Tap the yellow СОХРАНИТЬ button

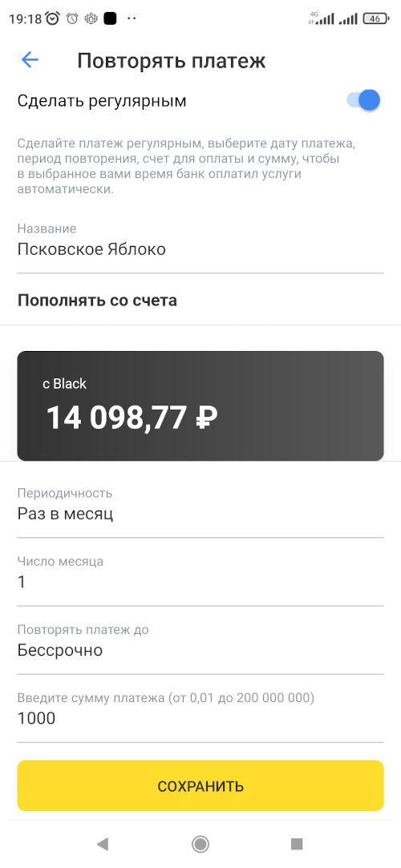coord(200,785)
